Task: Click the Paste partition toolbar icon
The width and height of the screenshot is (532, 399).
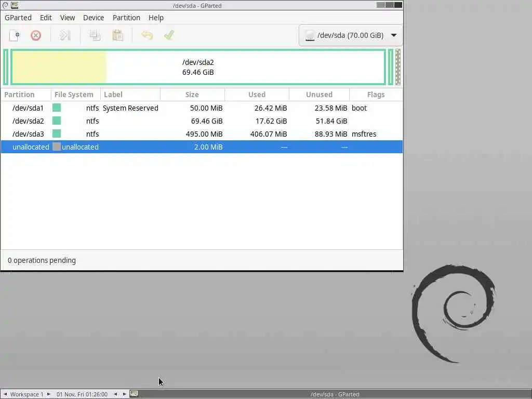Action: point(118,35)
